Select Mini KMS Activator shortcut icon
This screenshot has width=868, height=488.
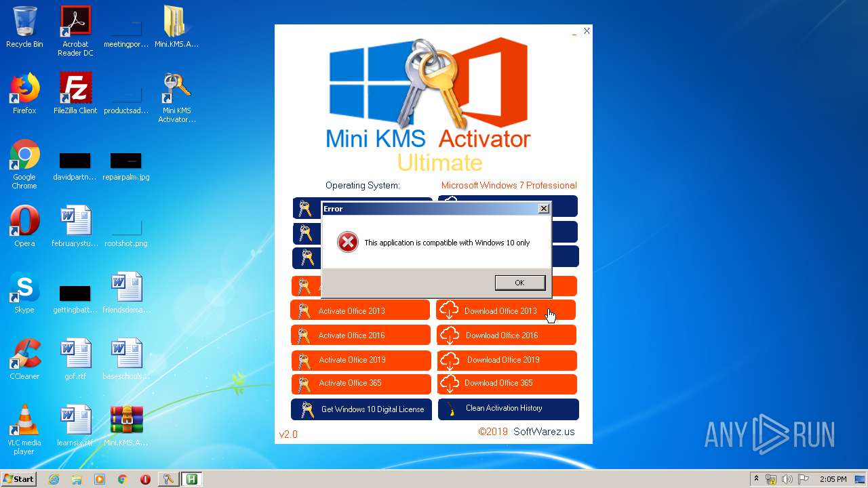(177, 98)
